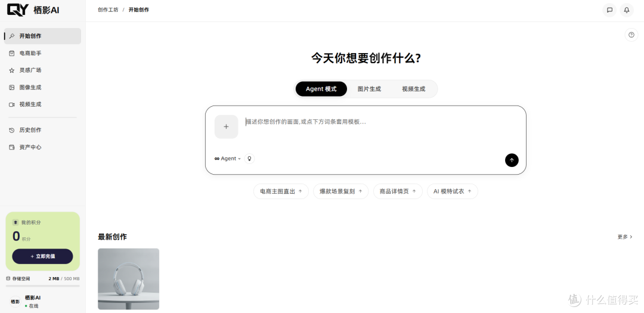The image size is (644, 313).
Task: Open 图像生成 from the sidebar
Action: pyautogui.click(x=43, y=88)
